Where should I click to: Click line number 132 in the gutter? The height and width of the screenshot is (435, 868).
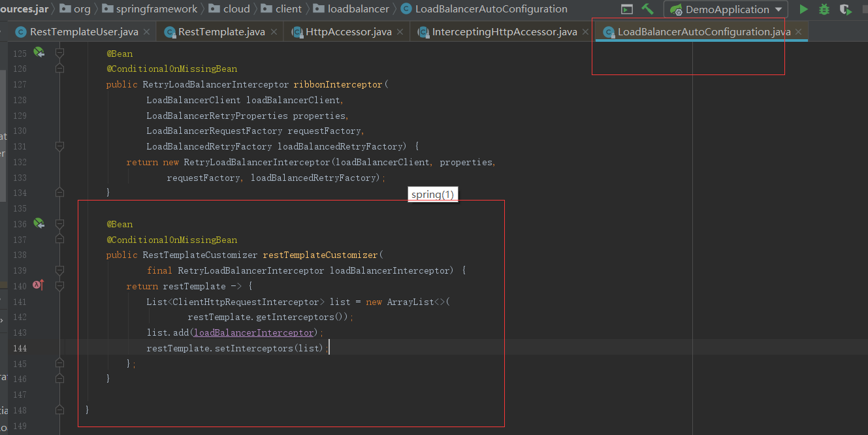click(x=20, y=162)
